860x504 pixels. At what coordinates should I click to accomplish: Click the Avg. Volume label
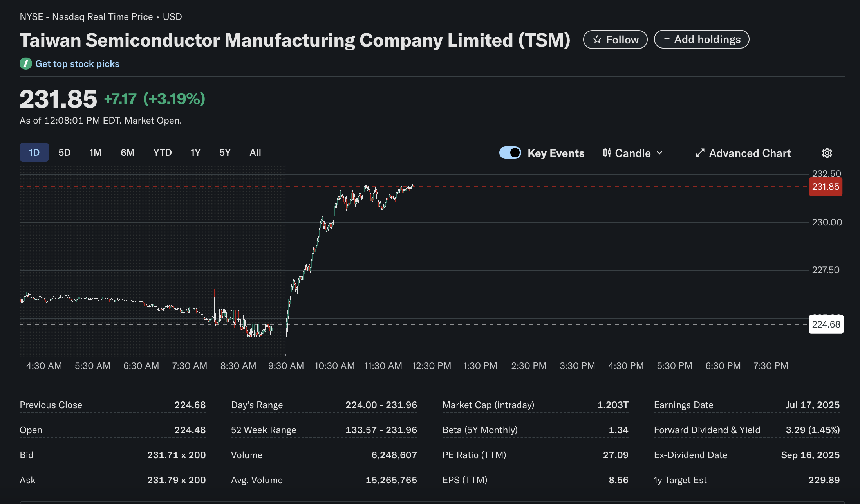pos(257,480)
